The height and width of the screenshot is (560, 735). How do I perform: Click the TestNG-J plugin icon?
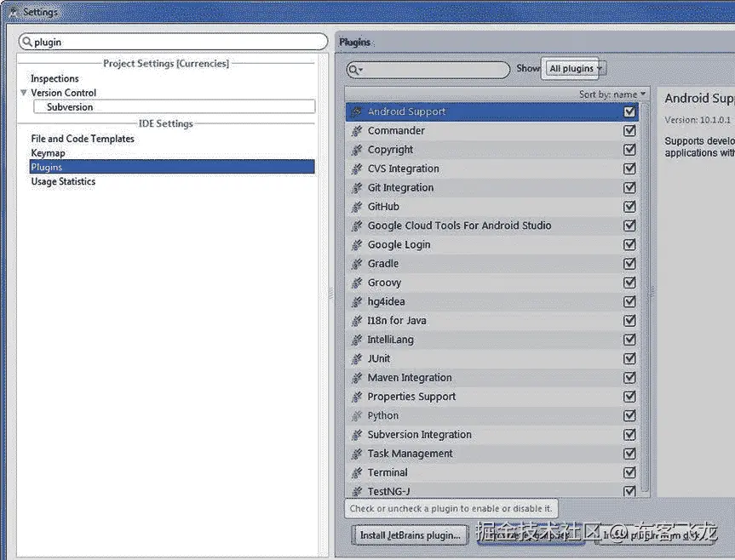tap(357, 492)
